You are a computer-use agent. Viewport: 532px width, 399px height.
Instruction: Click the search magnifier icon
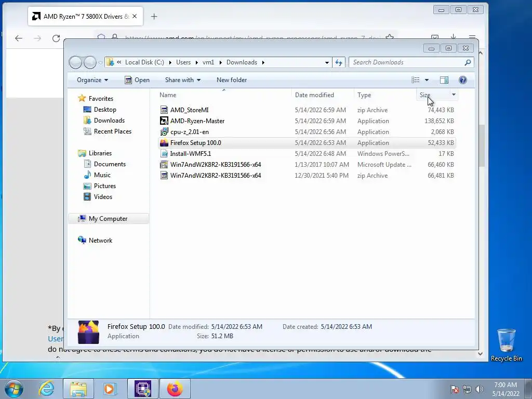pos(468,62)
